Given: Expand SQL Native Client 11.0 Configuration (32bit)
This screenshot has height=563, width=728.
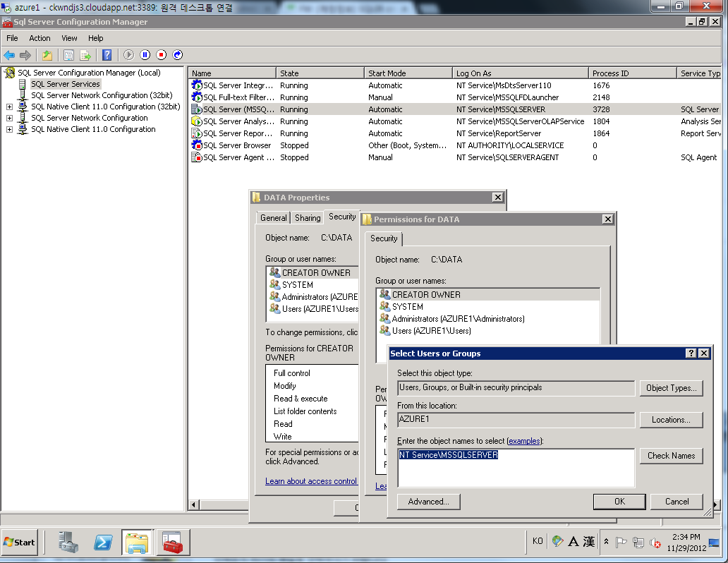Looking at the screenshot, I should pyautogui.click(x=9, y=107).
